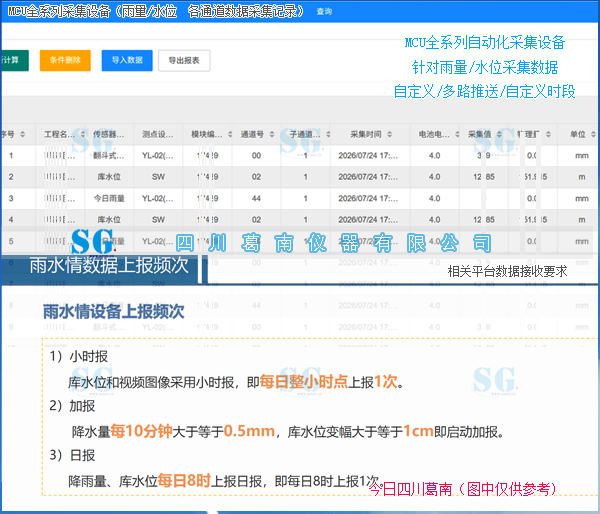Sort by the 采集时间 column arrows
The height and width of the screenshot is (514, 600).
click(390, 134)
